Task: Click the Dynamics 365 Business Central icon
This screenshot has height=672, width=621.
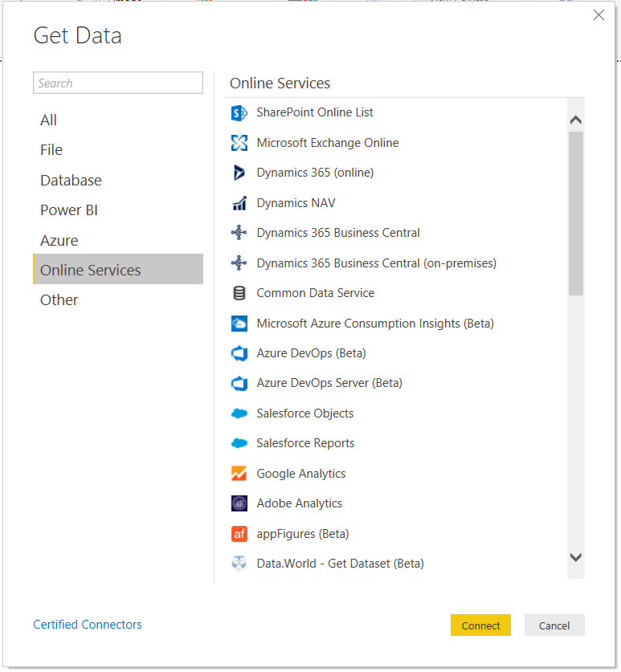Action: (x=239, y=233)
